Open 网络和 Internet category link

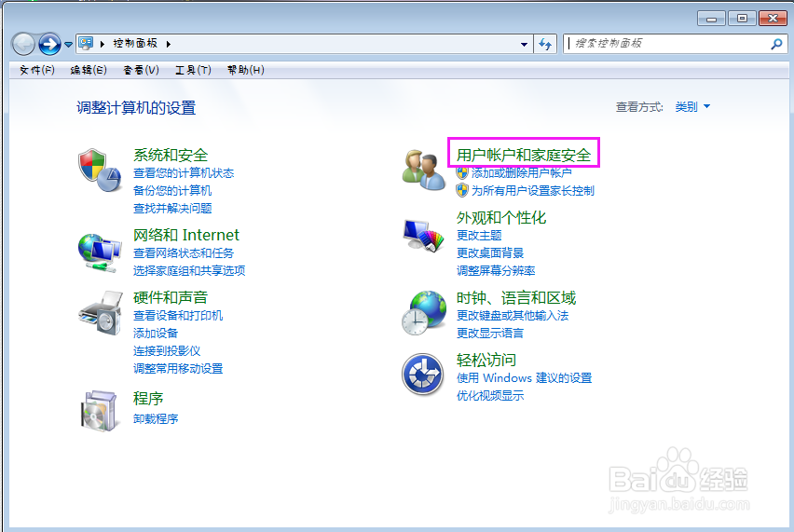tap(185, 235)
